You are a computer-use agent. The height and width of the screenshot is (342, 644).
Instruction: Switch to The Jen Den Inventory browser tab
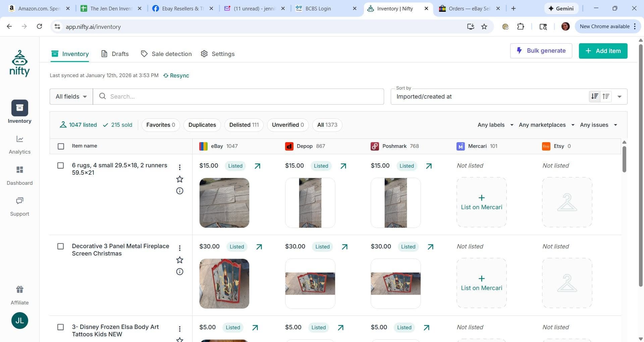point(111,8)
